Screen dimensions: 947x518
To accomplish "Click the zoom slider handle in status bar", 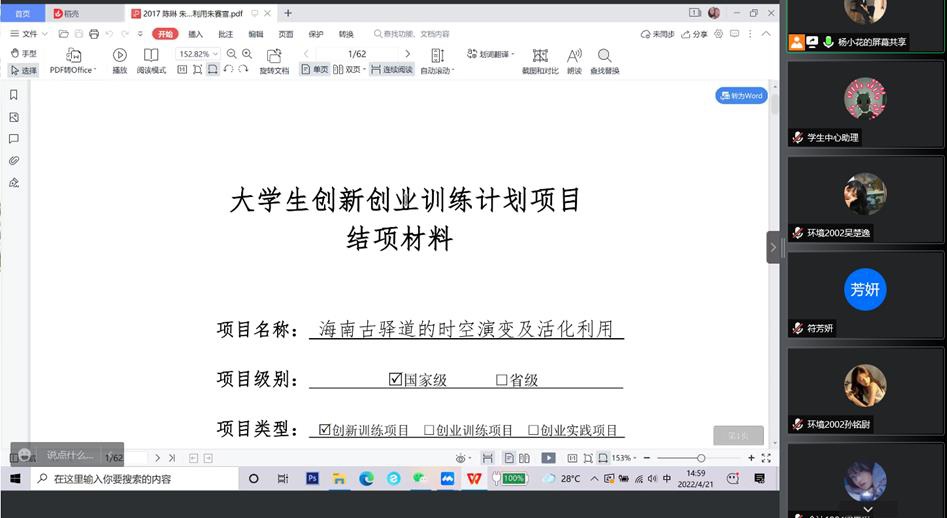I will [x=701, y=458].
